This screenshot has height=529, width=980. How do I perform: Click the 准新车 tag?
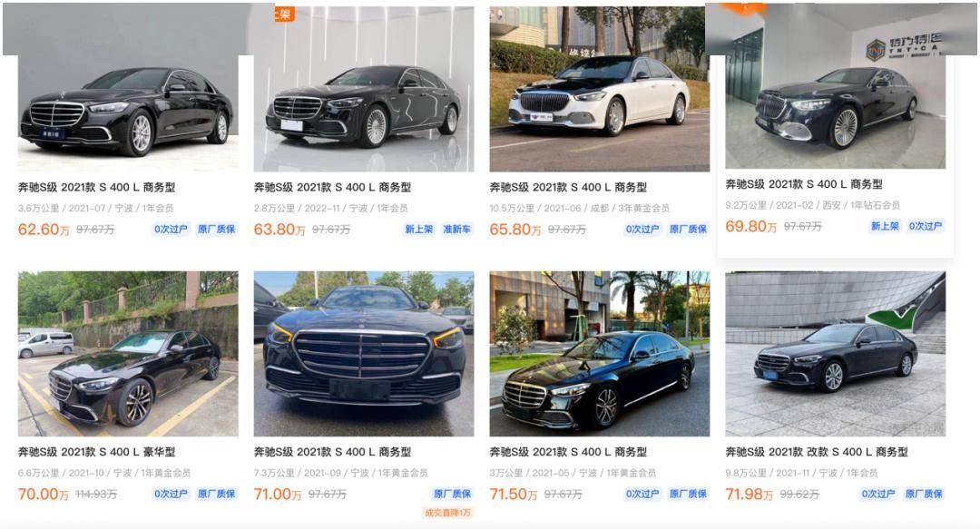tap(456, 230)
